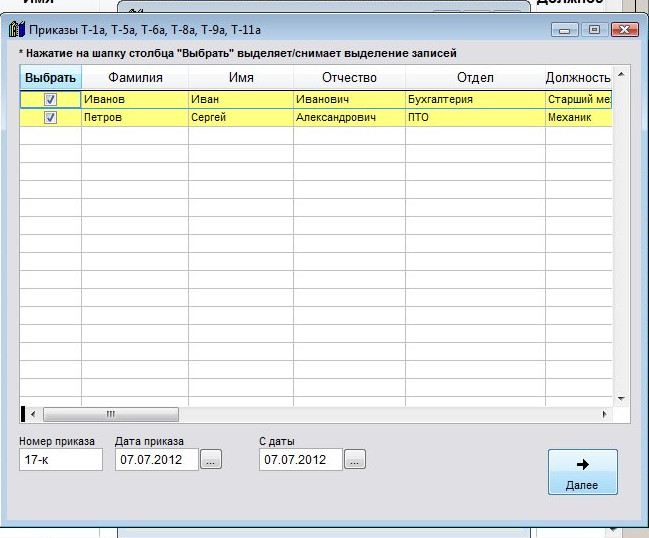Uncheck the checkbox in the Петров row
The height and width of the screenshot is (538, 649).
50,118
